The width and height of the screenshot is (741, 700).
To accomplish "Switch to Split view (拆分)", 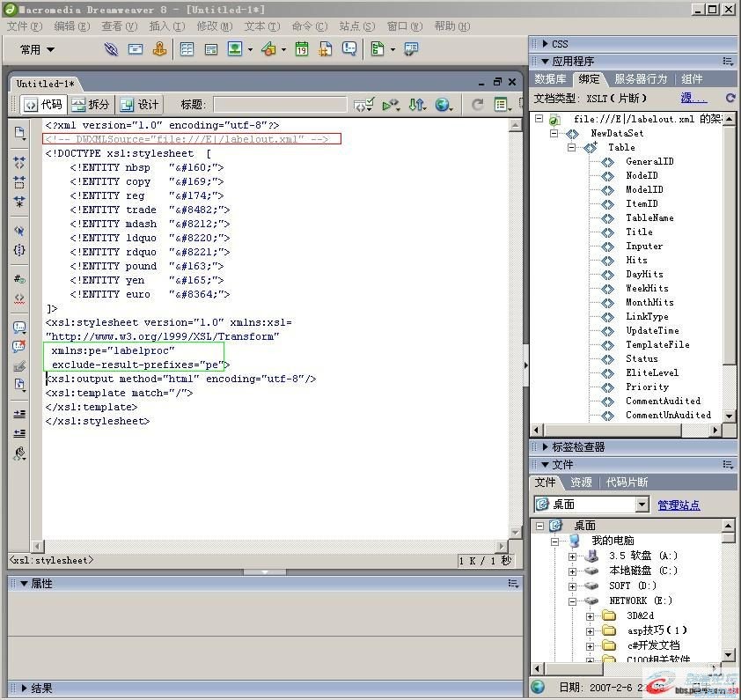I will tap(91, 105).
